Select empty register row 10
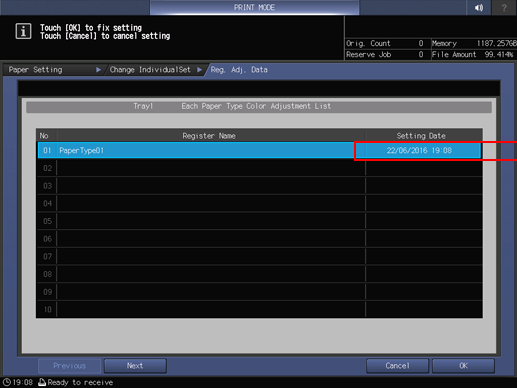Screen dimensions: 517x388 (259, 309)
